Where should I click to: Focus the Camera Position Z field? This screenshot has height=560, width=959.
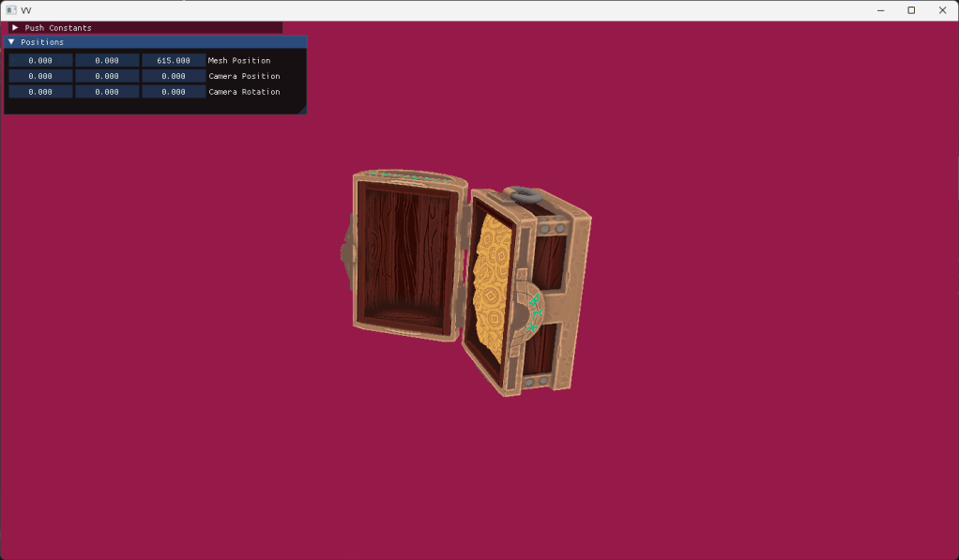[174, 76]
